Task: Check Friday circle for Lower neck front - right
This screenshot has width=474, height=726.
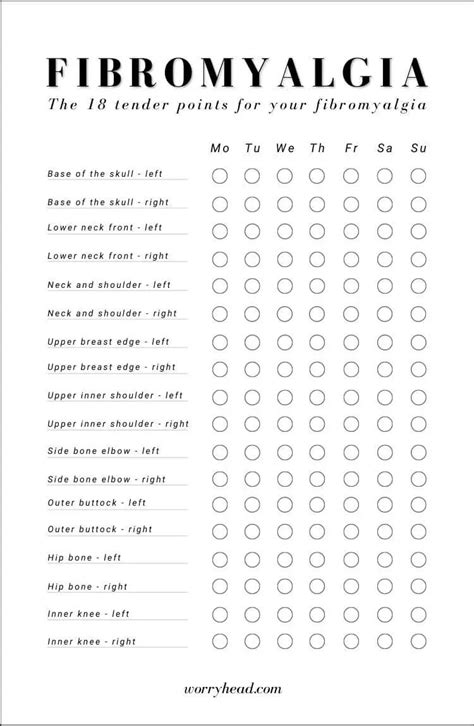Action: pos(351,259)
